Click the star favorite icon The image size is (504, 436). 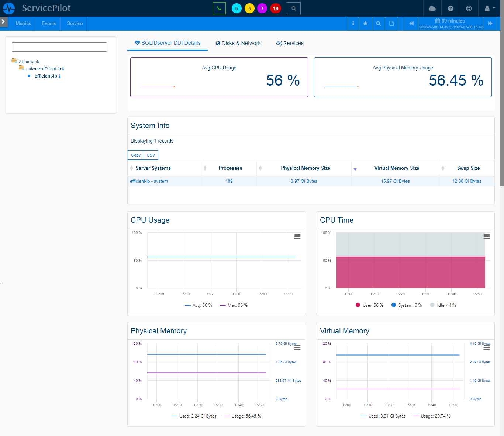(x=365, y=24)
